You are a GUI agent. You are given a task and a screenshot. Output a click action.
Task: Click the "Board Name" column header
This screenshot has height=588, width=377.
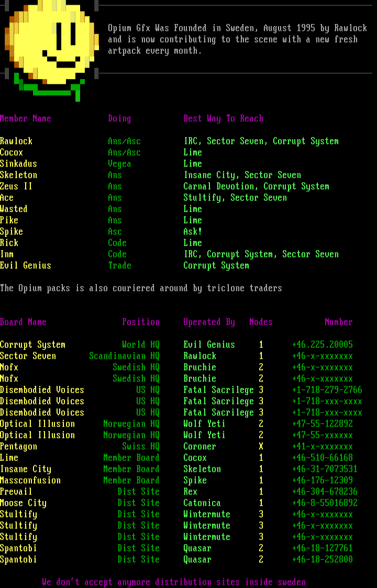pyautogui.click(x=23, y=323)
